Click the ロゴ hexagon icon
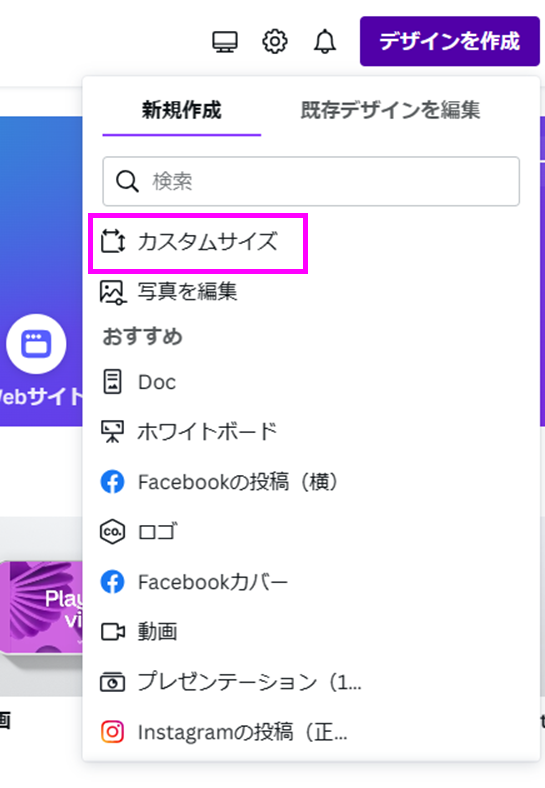The height and width of the screenshot is (788, 545). point(113,532)
